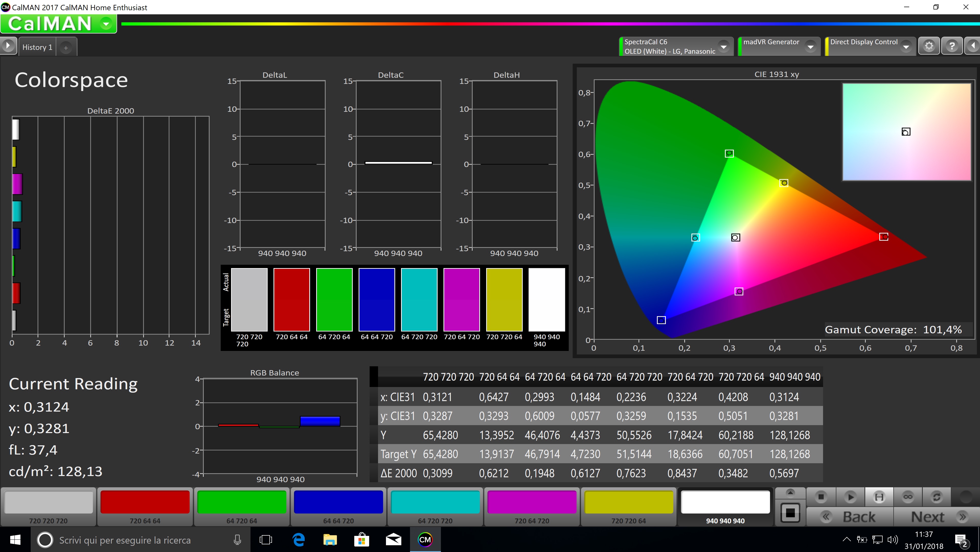980x552 pixels.
Task: Switch to the History 1 tab
Action: [37, 47]
